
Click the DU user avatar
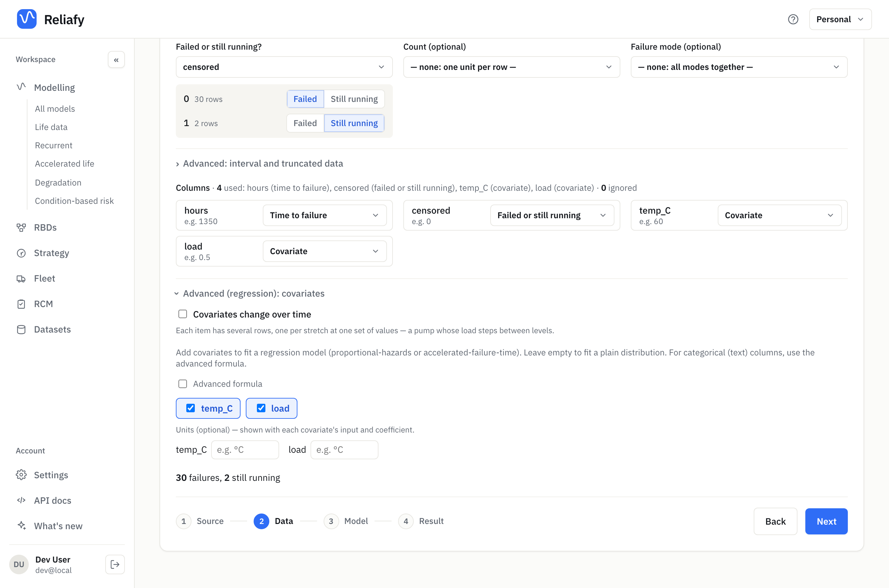tap(19, 564)
